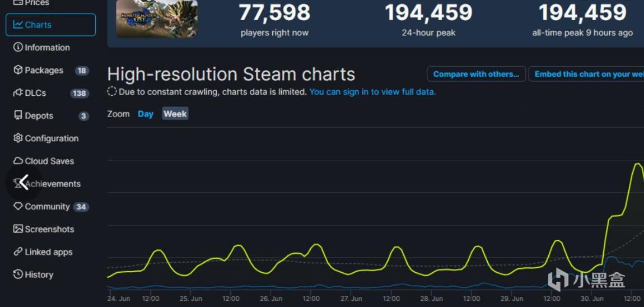Click the 25. Jun axis label
Image resolution: width=644 pixels, height=307 pixels.
[x=190, y=299]
